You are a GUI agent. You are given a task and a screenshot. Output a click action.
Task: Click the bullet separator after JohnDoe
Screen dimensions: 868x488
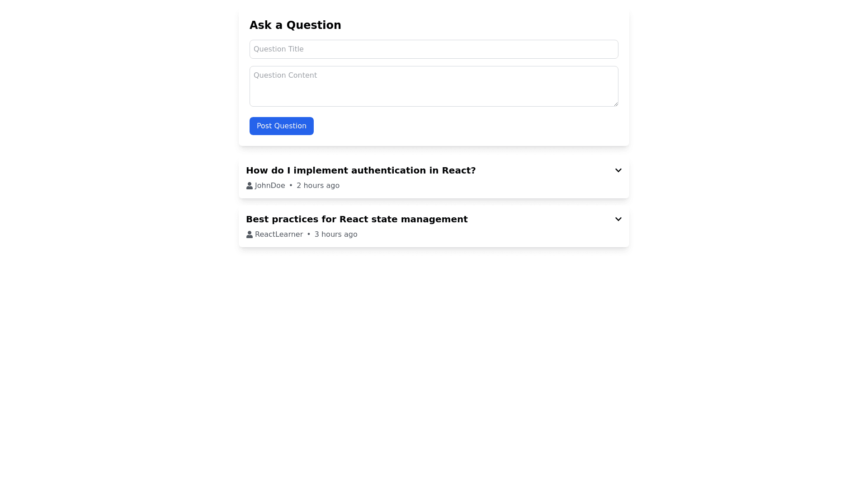pyautogui.click(x=291, y=186)
